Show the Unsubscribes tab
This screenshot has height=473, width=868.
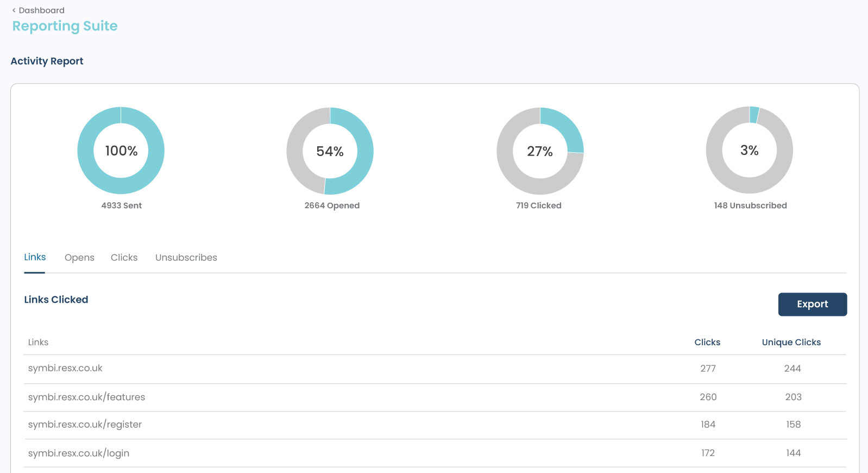pos(186,258)
